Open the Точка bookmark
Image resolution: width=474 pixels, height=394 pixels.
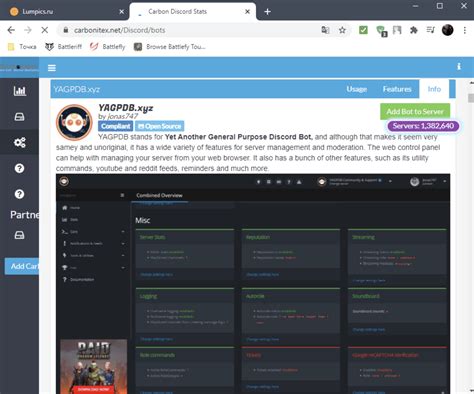pos(22,47)
